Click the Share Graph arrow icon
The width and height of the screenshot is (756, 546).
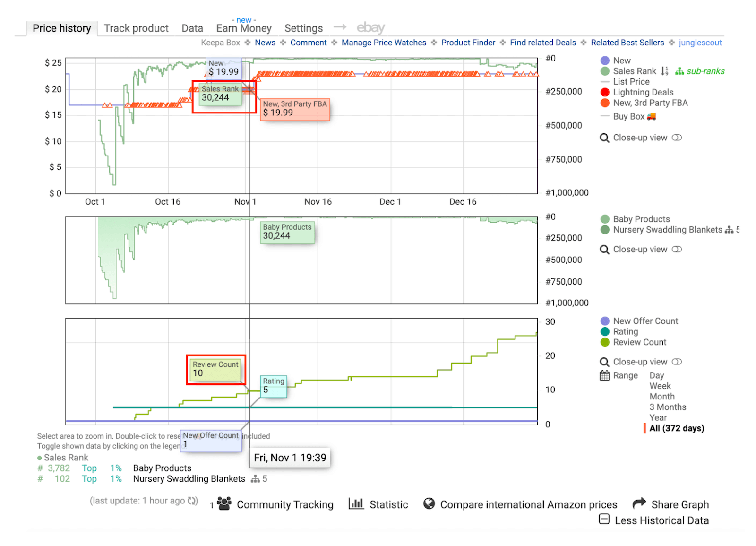click(639, 503)
